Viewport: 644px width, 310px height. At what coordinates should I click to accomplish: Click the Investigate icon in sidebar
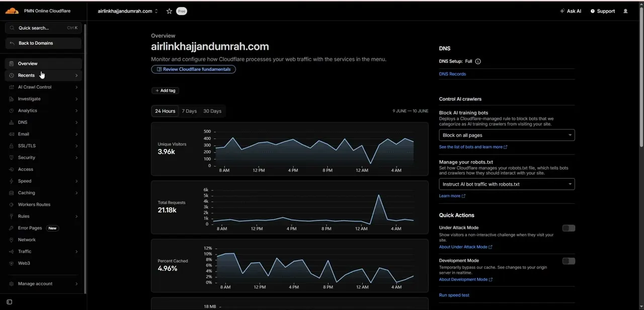[x=12, y=99]
